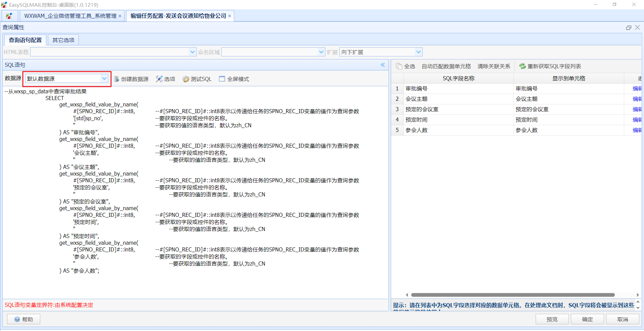Run 测试SQL gear icon

click(x=186, y=79)
